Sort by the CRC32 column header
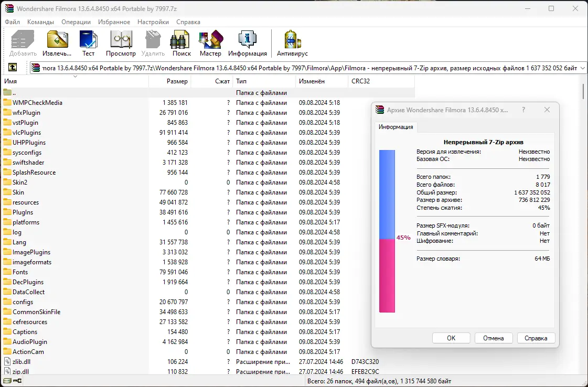Screen dimensions: 588x387 [x=381, y=81]
